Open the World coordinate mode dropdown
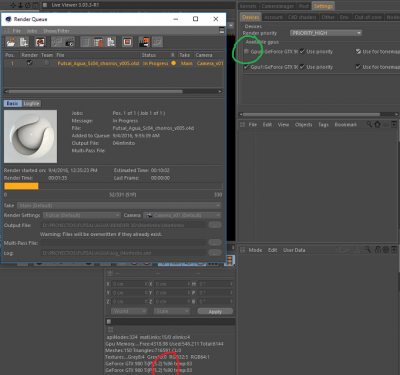This screenshot has height=375, width=400. click(x=129, y=311)
